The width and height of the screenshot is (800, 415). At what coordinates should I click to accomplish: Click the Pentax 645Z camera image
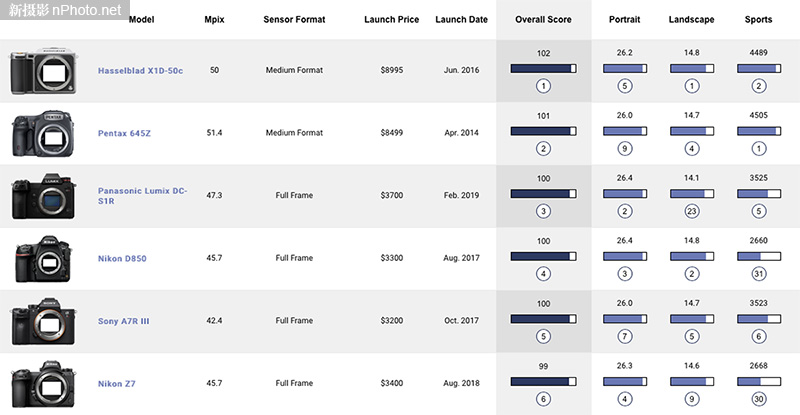point(39,134)
